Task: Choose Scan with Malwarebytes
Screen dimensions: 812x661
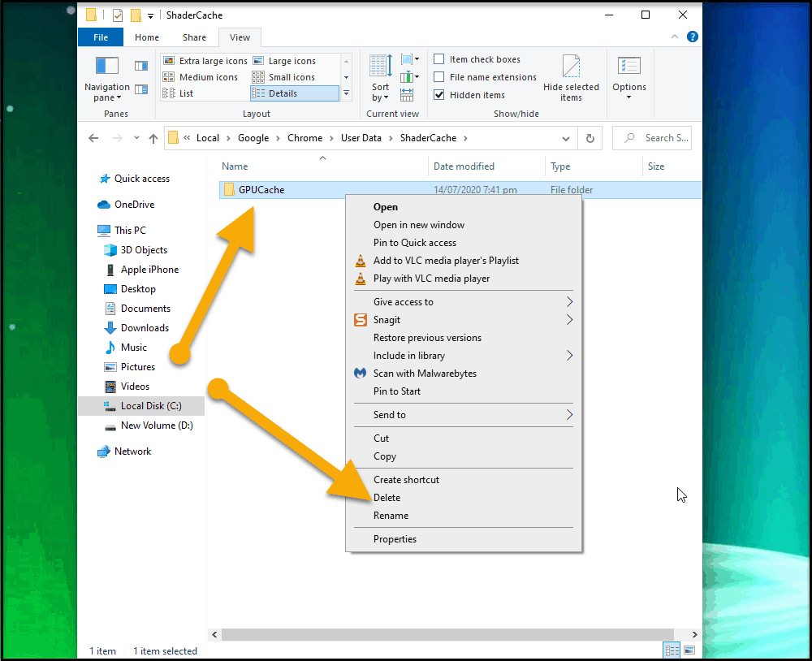Action: [x=463, y=374]
